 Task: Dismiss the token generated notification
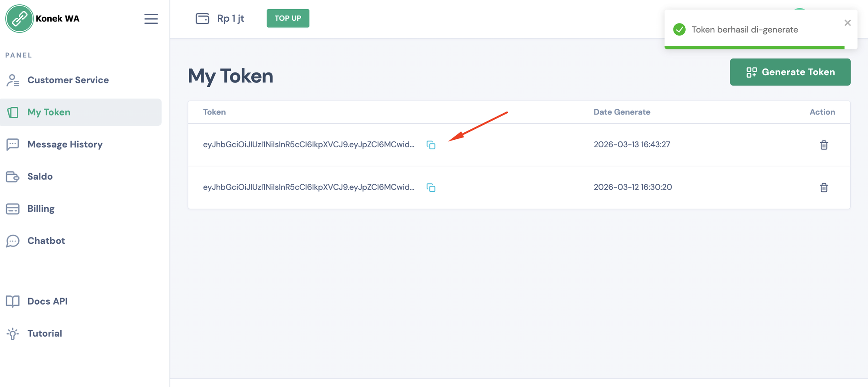pyautogui.click(x=847, y=23)
